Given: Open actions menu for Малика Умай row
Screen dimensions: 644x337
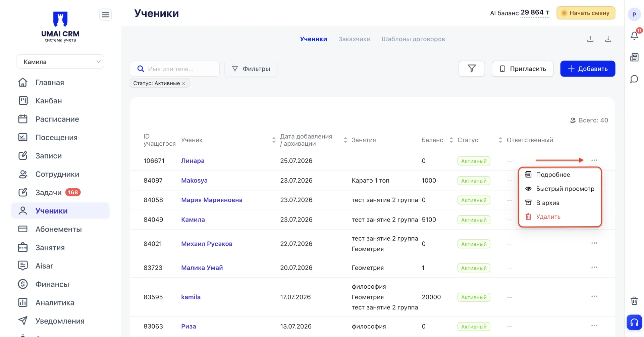Looking at the screenshot, I should 594,268.
